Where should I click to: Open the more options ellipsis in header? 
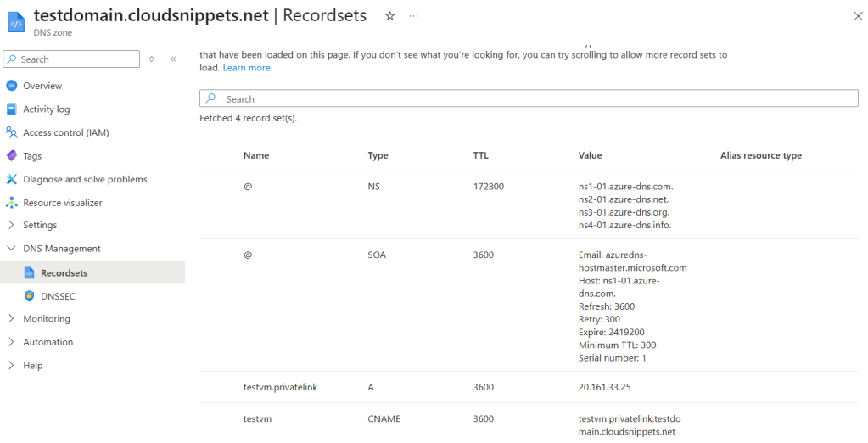(x=413, y=16)
